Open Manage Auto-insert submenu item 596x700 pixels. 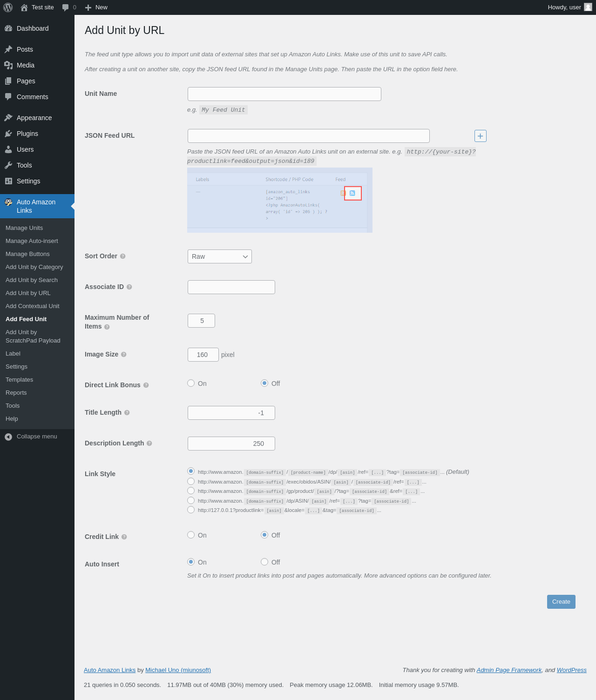pos(37,241)
